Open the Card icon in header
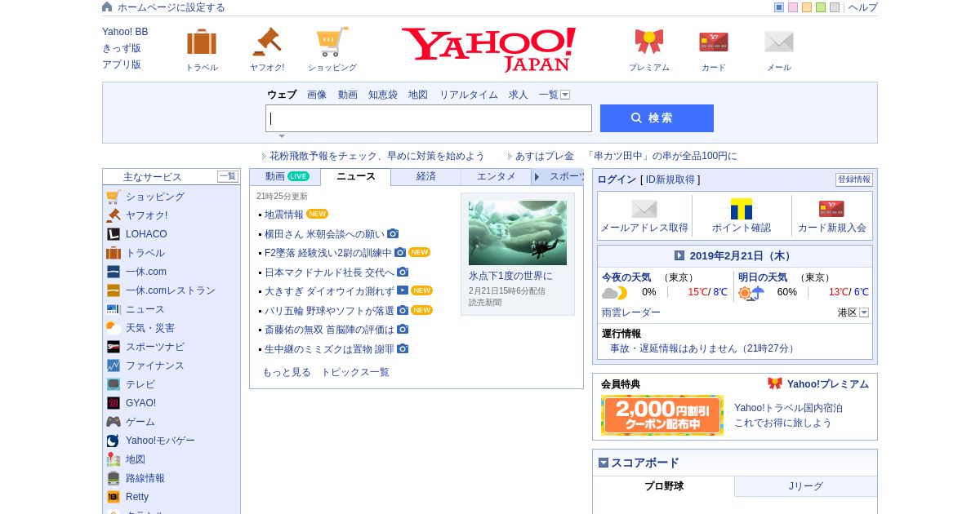This screenshot has width=980, height=514. point(714,42)
